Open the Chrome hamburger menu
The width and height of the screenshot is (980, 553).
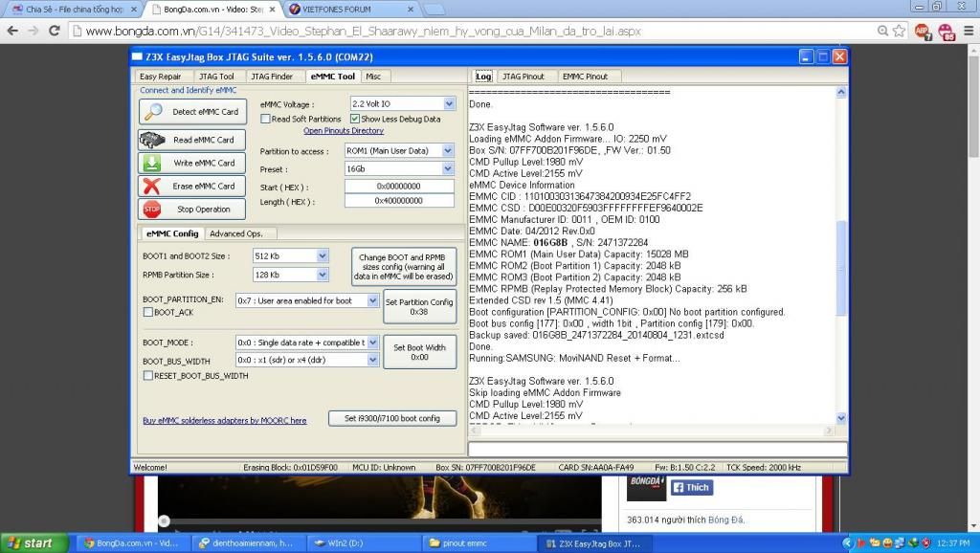coord(969,31)
